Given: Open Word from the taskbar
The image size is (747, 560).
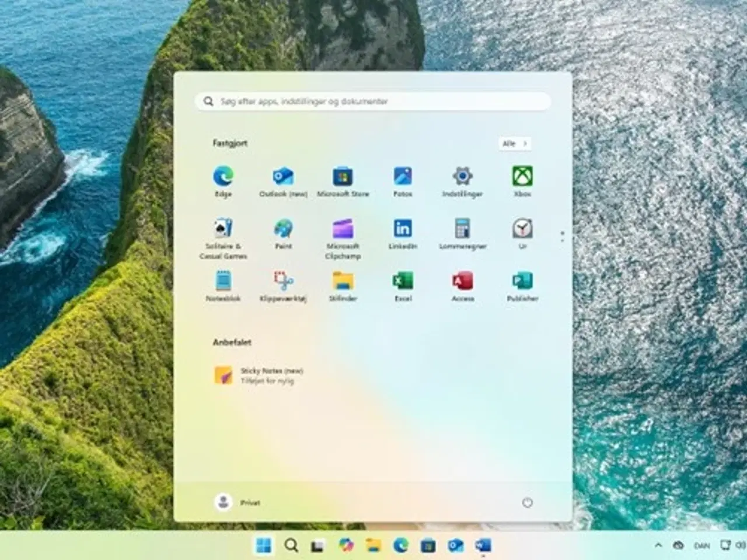Looking at the screenshot, I should click(x=483, y=545).
